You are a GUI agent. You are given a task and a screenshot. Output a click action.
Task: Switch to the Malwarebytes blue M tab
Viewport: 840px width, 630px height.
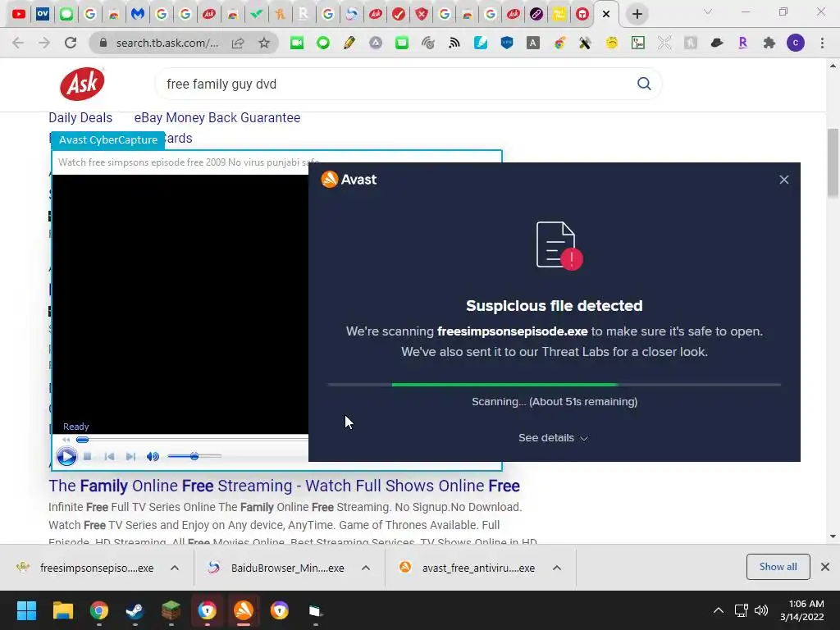coord(138,15)
